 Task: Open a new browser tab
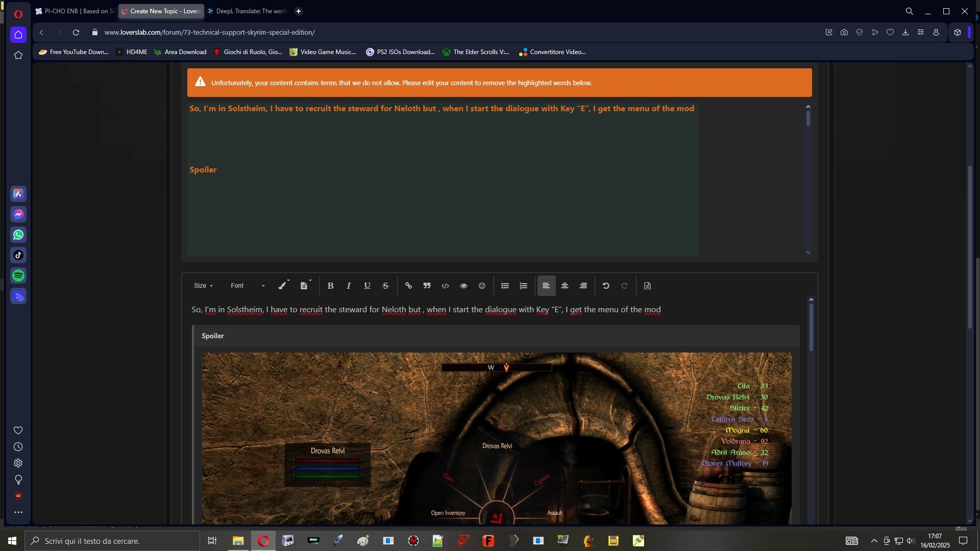point(299,11)
